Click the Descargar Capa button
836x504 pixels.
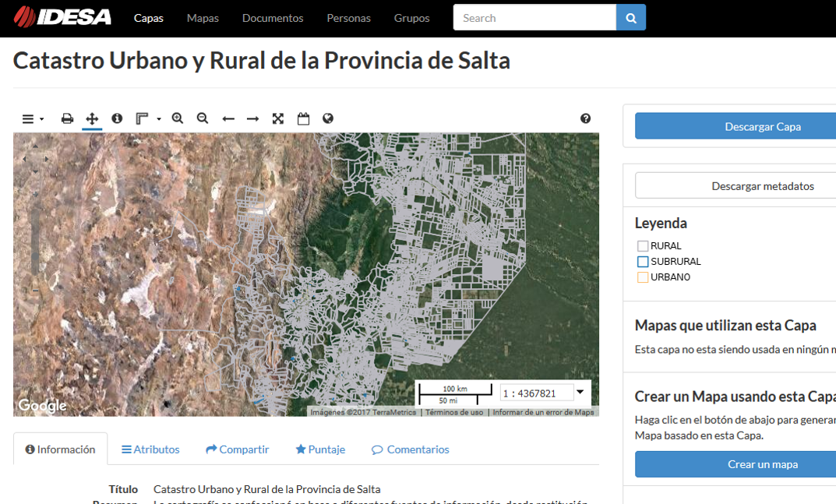[x=763, y=126]
